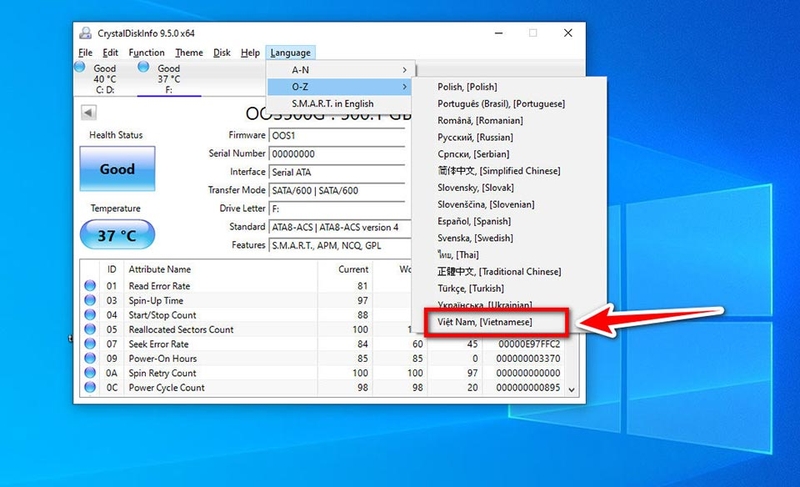Click the Transfer Mode field

coord(337,191)
